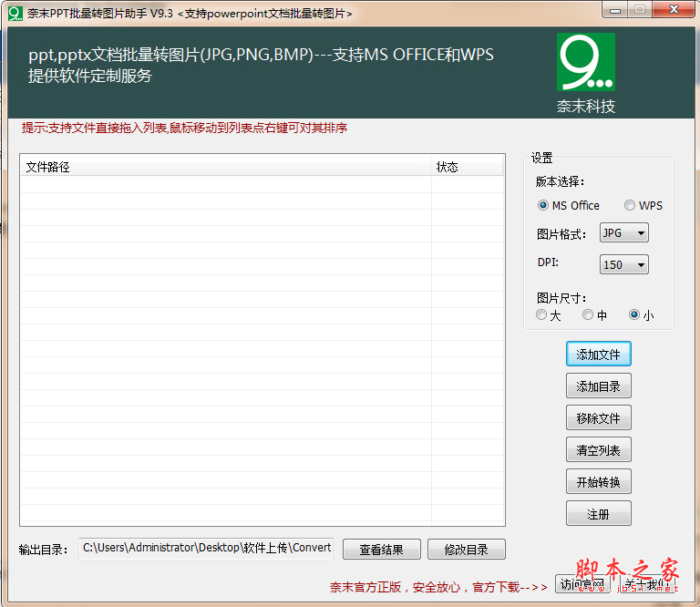Open the DPI 150 dropdown

(624, 264)
